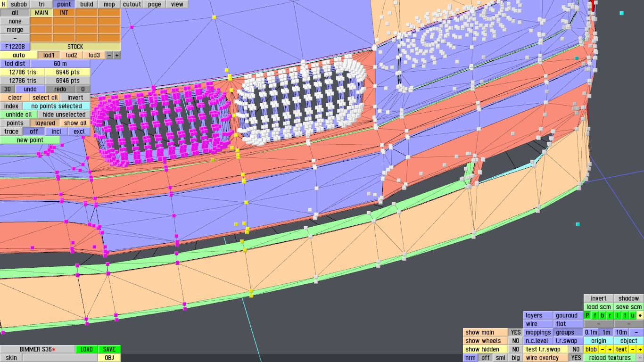The height and width of the screenshot is (362, 644).
Task: Switch to the cutout tab
Action: pyautogui.click(x=132, y=4)
